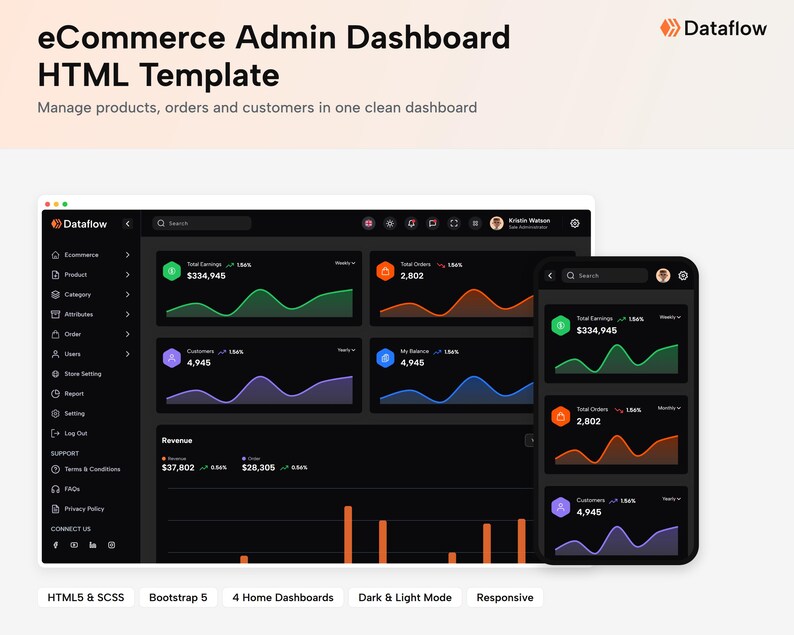The width and height of the screenshot is (794, 635).
Task: Open the chat messages icon in the header
Action: tap(432, 223)
